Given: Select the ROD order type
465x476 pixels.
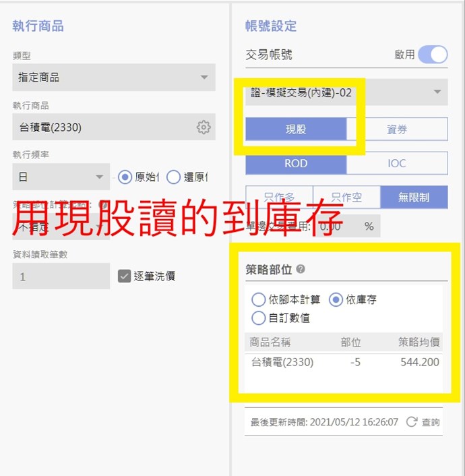Looking at the screenshot, I should [296, 163].
